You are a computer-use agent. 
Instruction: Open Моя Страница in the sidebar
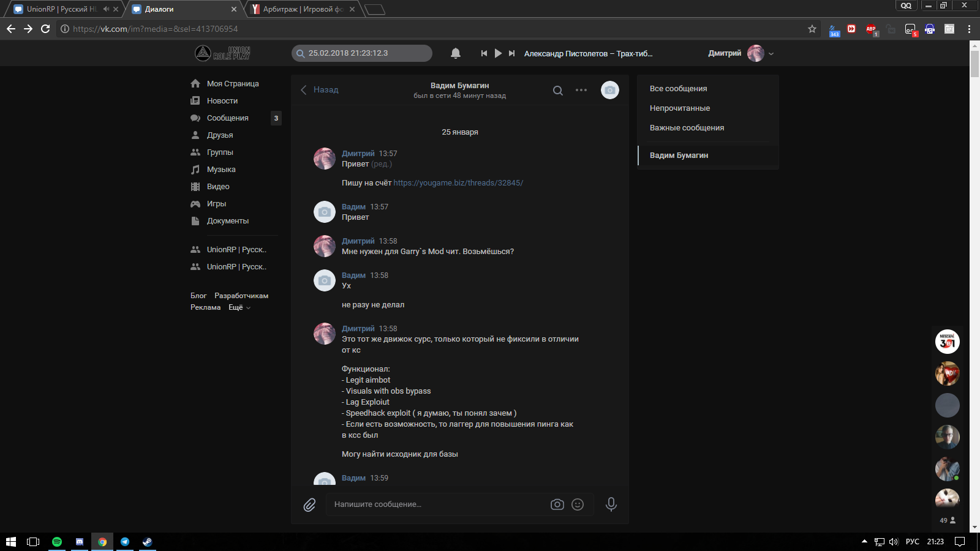click(233, 84)
